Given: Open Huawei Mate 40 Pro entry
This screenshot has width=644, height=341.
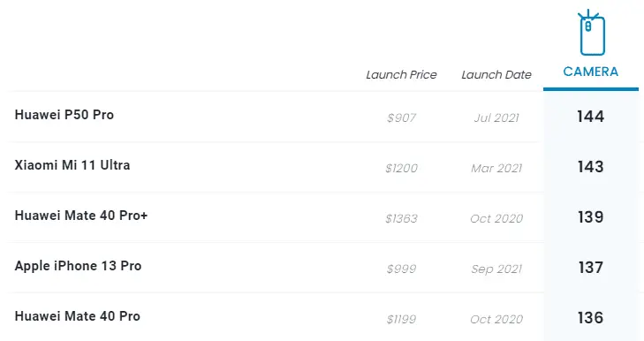Looking at the screenshot, I should [77, 316].
